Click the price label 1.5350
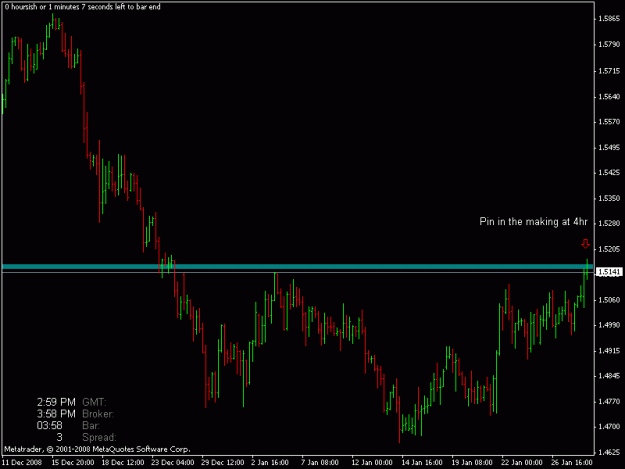 pyautogui.click(x=609, y=198)
